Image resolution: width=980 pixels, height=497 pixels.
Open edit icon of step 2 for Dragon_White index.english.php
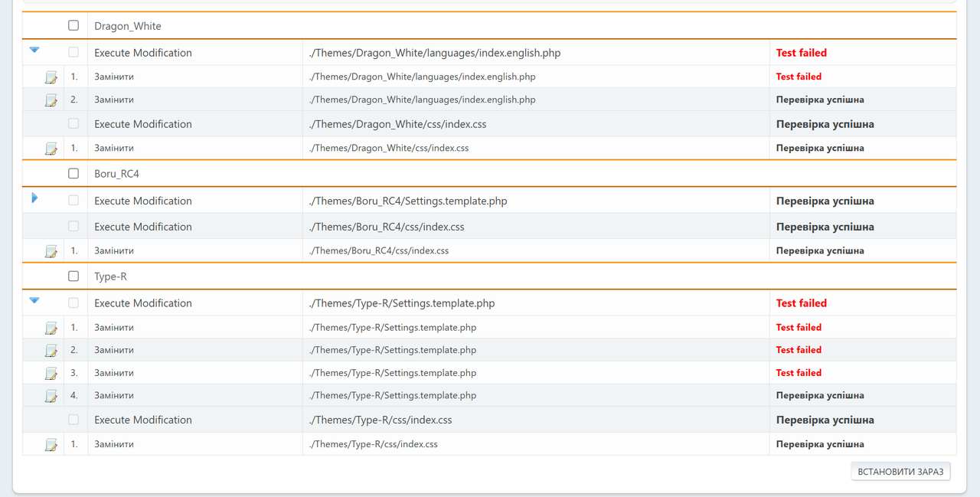tap(51, 100)
